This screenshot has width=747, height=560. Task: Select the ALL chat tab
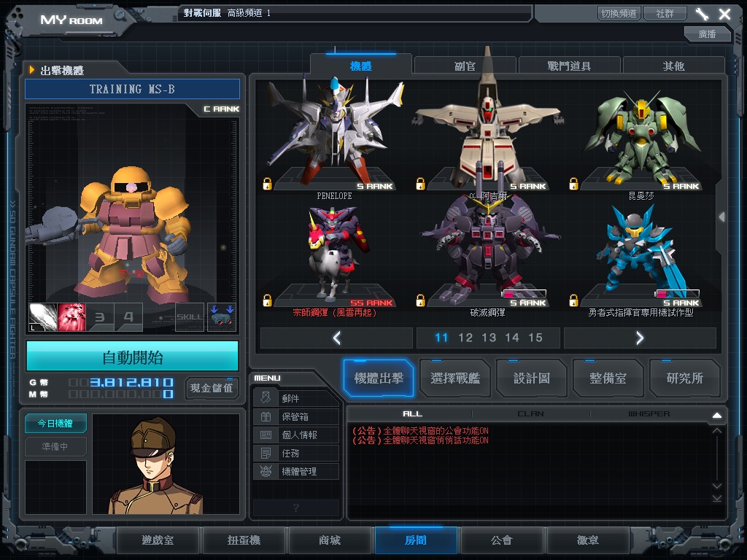point(413,414)
